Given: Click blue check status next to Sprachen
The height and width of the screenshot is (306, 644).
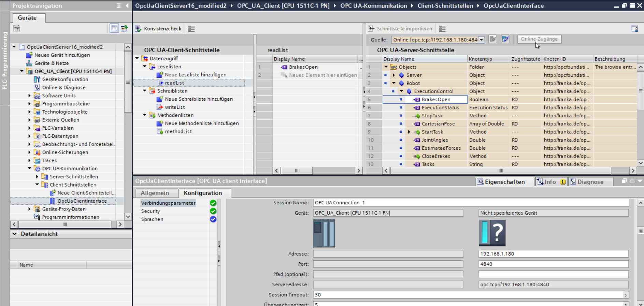Looking at the screenshot, I should pyautogui.click(x=213, y=219).
